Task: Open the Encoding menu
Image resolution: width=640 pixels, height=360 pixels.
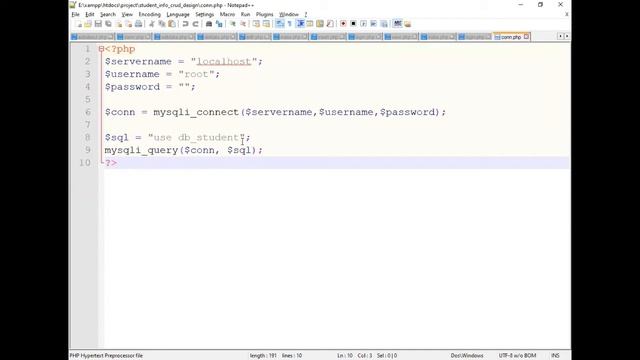Action: point(149,14)
